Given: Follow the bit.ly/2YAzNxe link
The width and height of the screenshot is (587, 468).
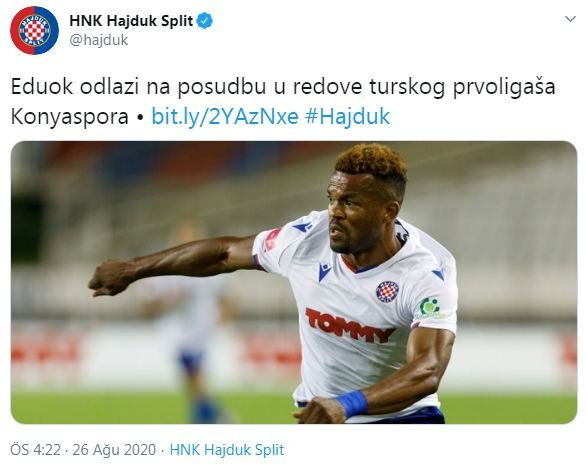Looking at the screenshot, I should coord(225,116).
